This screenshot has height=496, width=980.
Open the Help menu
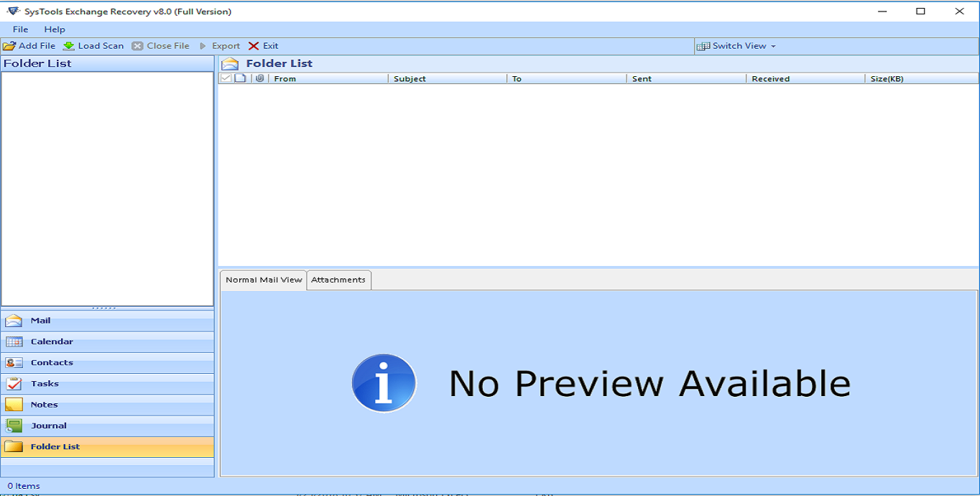pos(55,29)
